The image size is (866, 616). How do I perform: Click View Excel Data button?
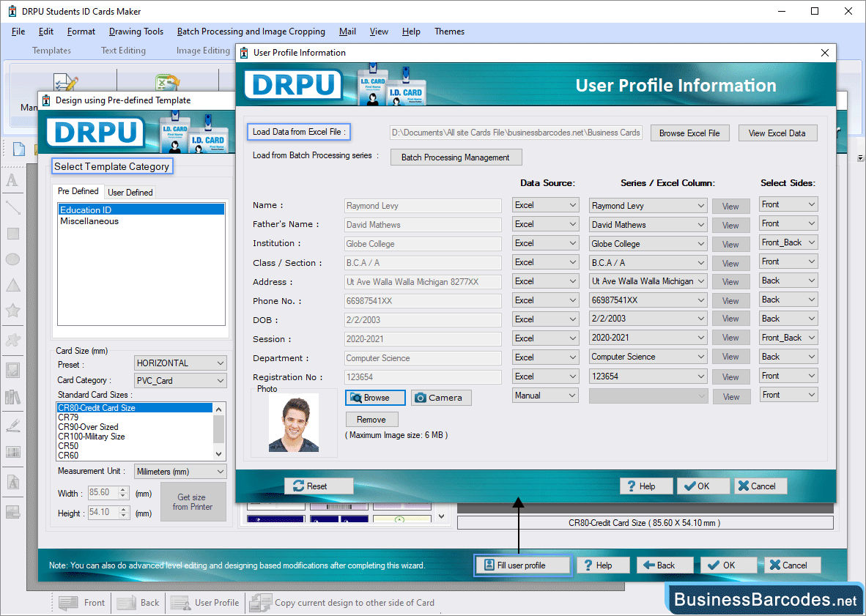pos(777,133)
